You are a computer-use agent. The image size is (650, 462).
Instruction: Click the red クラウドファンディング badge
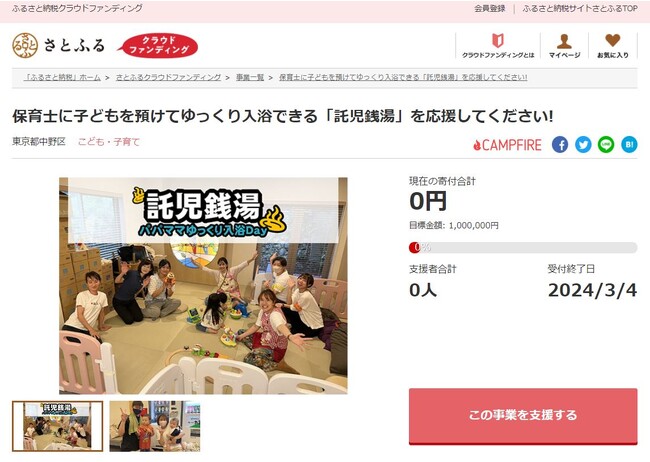pos(158,46)
